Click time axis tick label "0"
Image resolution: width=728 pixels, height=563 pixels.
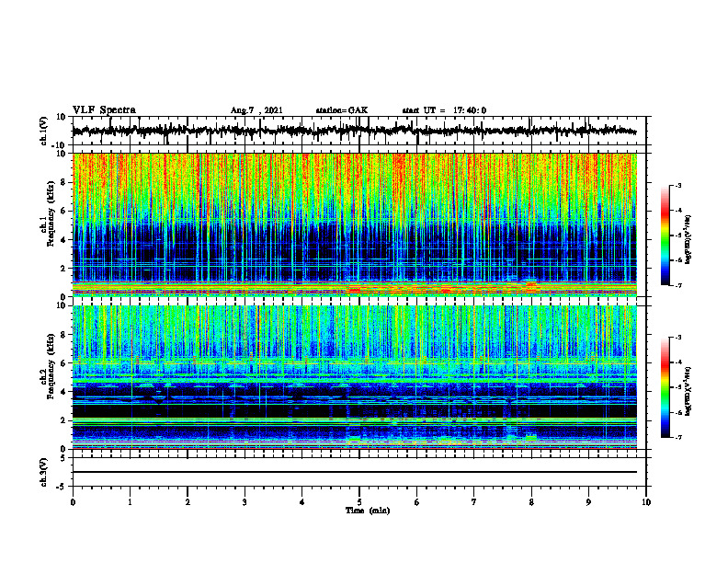pos(73,502)
